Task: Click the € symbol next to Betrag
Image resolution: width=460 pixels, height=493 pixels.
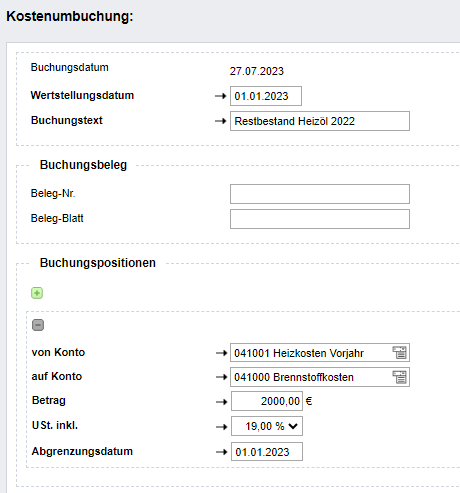Action: pyautogui.click(x=309, y=401)
